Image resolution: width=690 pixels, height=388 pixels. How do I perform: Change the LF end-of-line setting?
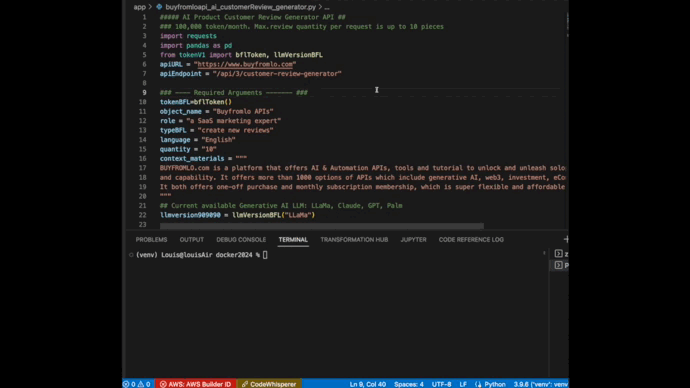pyautogui.click(x=463, y=384)
